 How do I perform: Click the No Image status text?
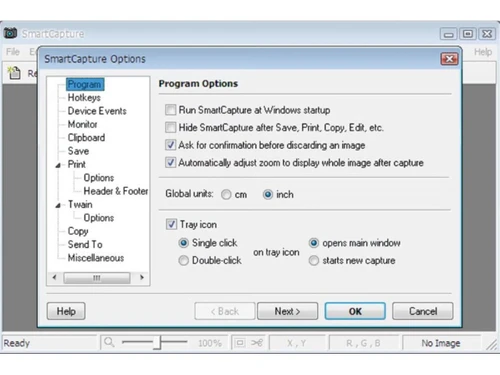[441, 343]
